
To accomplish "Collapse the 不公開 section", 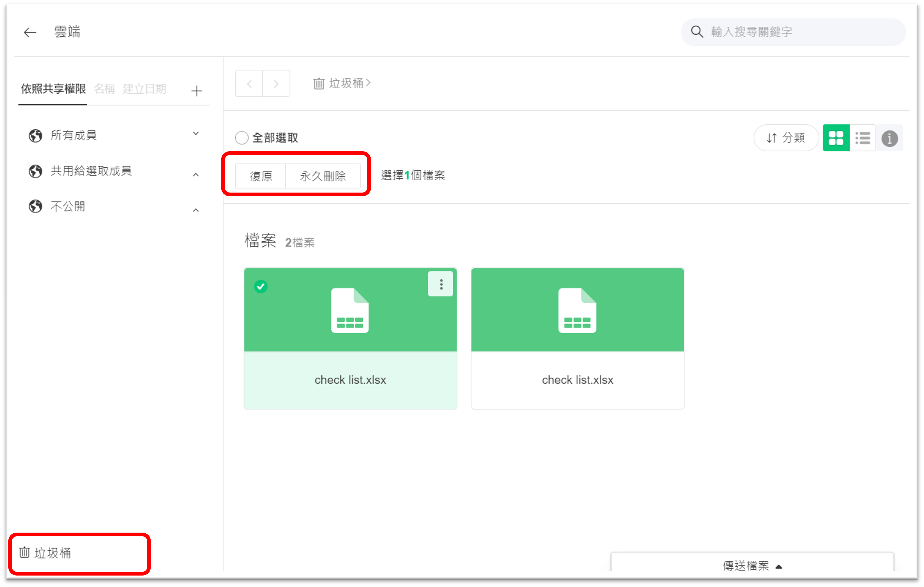I will click(x=196, y=210).
